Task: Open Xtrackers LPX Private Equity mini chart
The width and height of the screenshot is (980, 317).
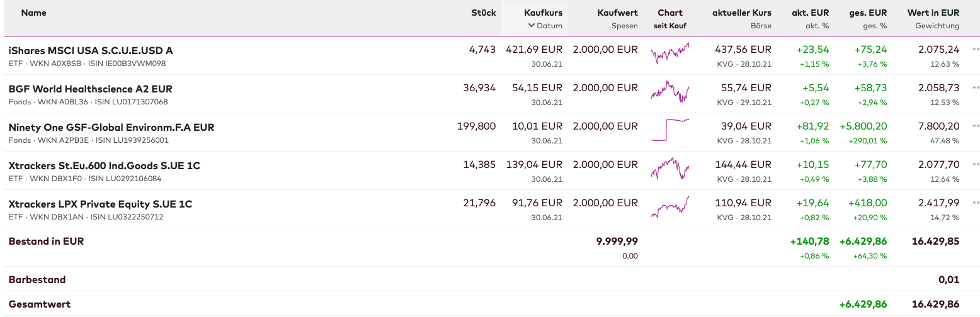Action: coord(669,207)
